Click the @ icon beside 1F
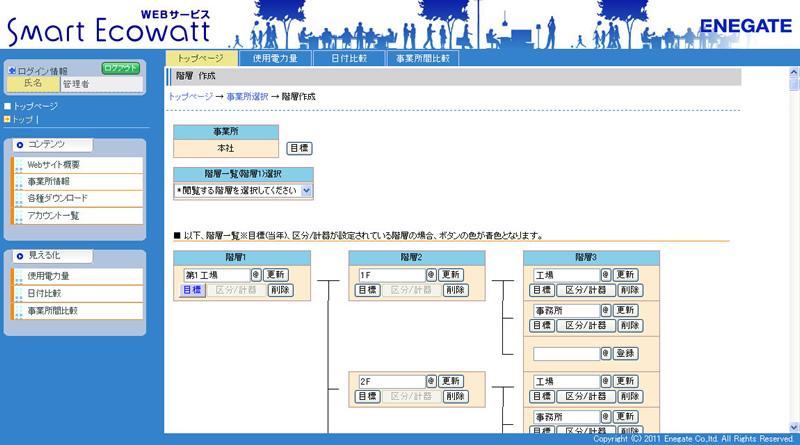 [x=431, y=275]
